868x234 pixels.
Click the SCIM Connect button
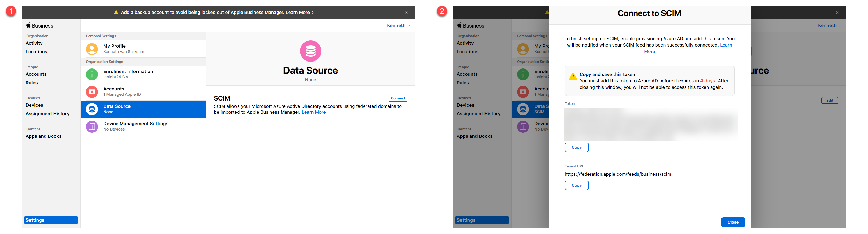[398, 98]
